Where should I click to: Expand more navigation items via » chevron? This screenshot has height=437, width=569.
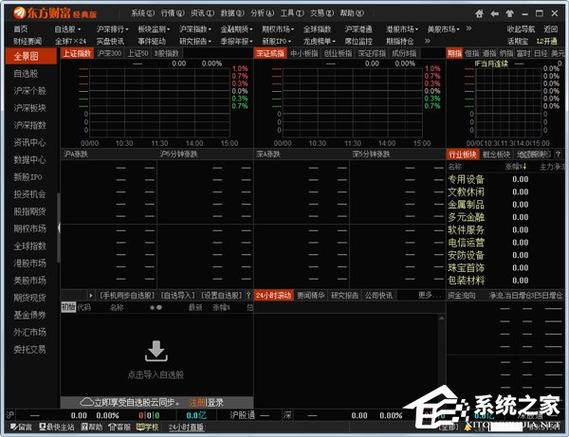click(468, 28)
